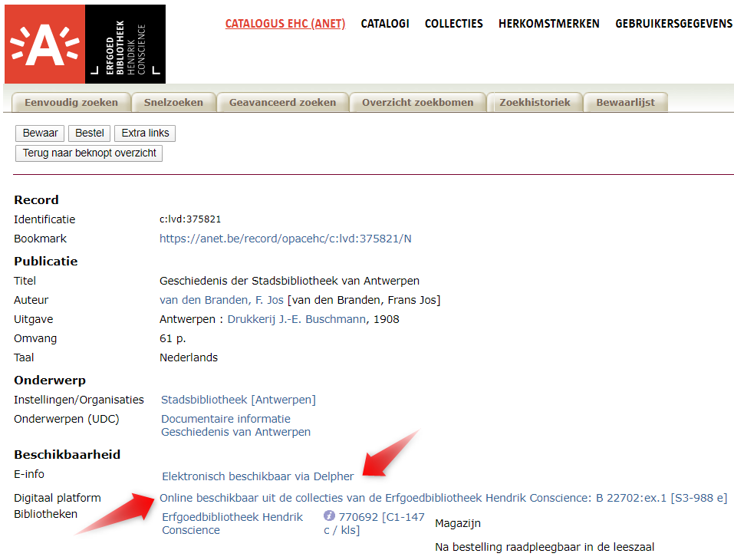
Task: Click Terug naar beknopt overzicht
Action: (89, 153)
